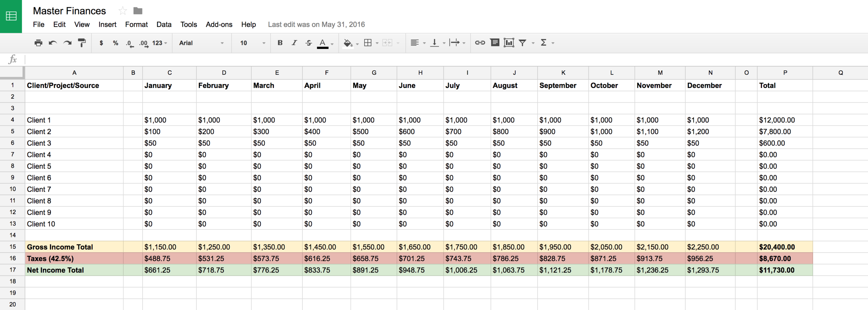This screenshot has width=868, height=310.
Task: Open the font size dropdown
Action: pyautogui.click(x=264, y=43)
